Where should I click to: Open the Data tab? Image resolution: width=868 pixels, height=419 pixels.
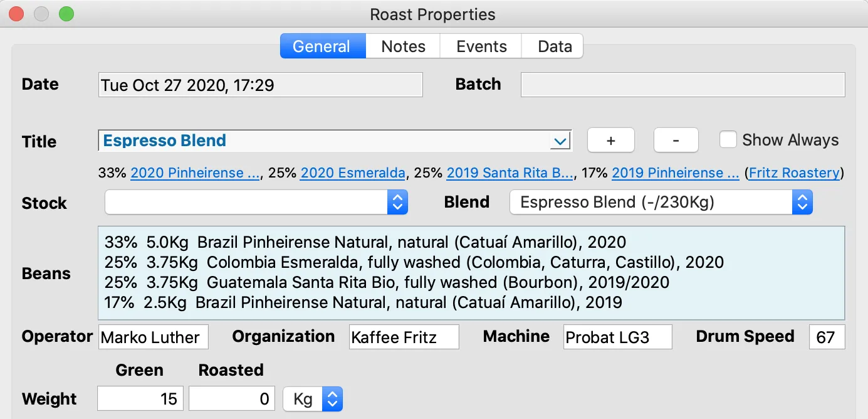555,46
